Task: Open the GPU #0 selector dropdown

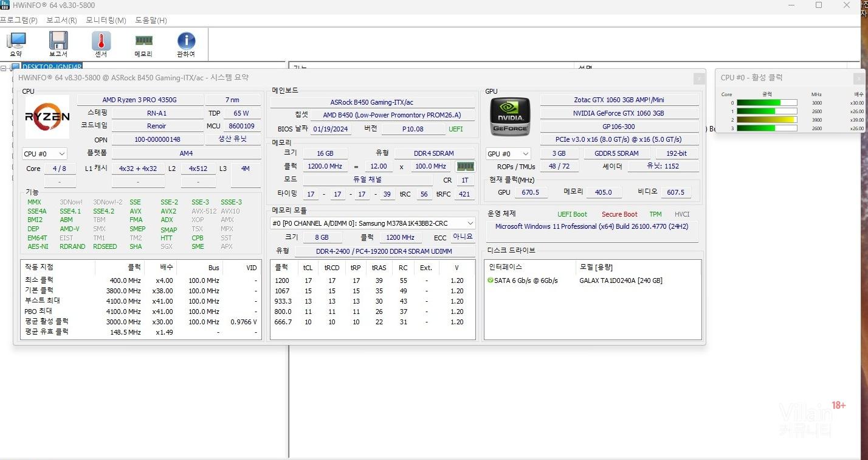Action: 508,154
